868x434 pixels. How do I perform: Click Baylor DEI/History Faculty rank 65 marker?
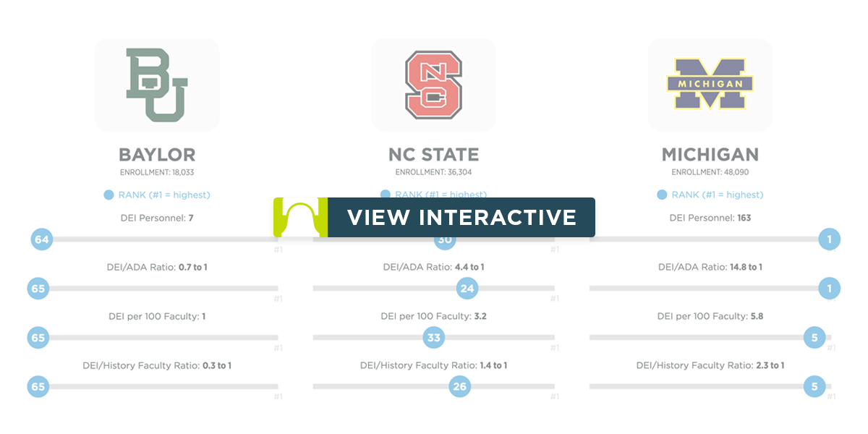coord(38,386)
